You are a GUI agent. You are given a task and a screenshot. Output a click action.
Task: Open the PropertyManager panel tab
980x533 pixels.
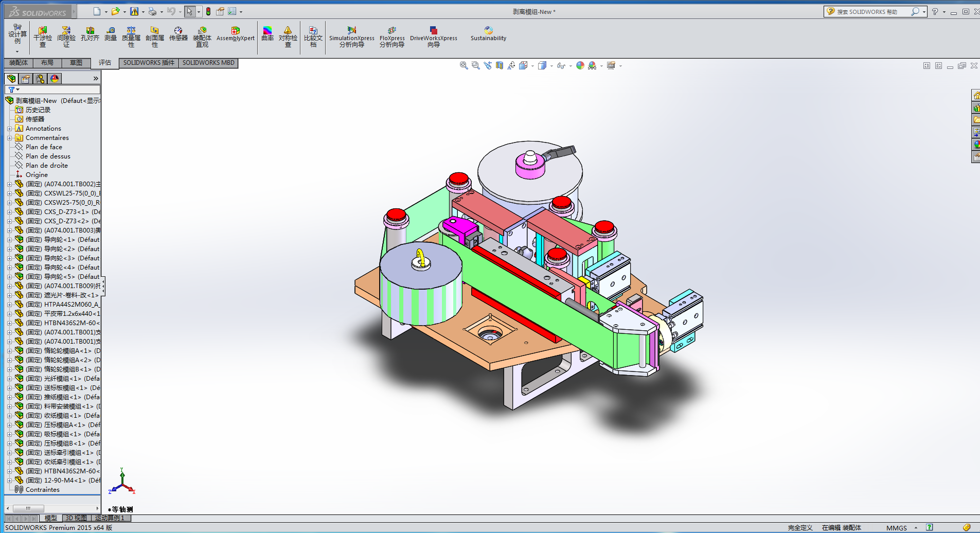point(26,79)
